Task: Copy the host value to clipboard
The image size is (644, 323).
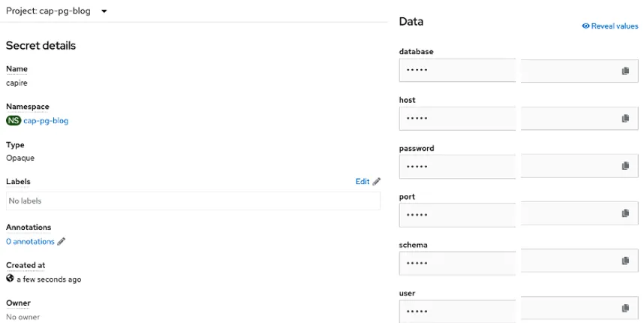Action: tap(624, 119)
